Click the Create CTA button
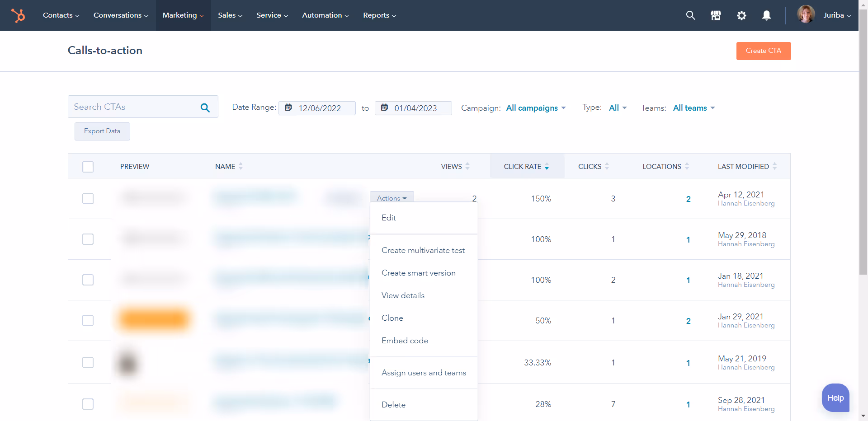 [763, 51]
